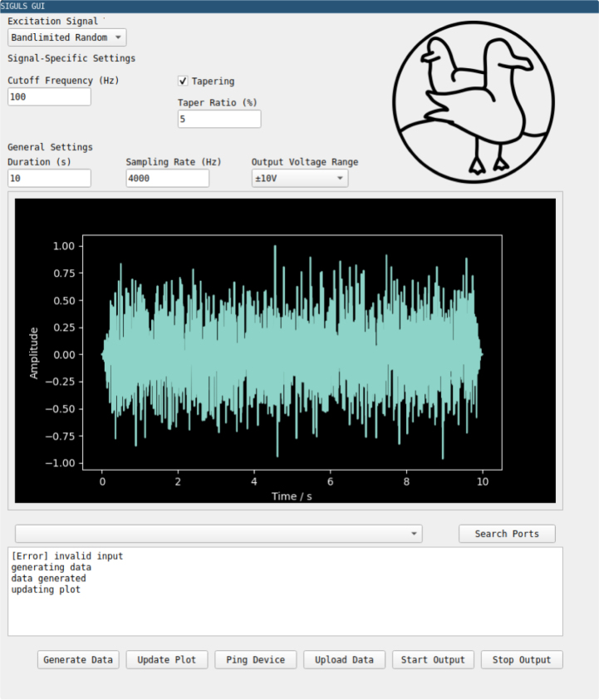Click the 'Cutoff Frequency (Hz)' label
Image resolution: width=599 pixels, height=700 pixels.
click(63, 81)
